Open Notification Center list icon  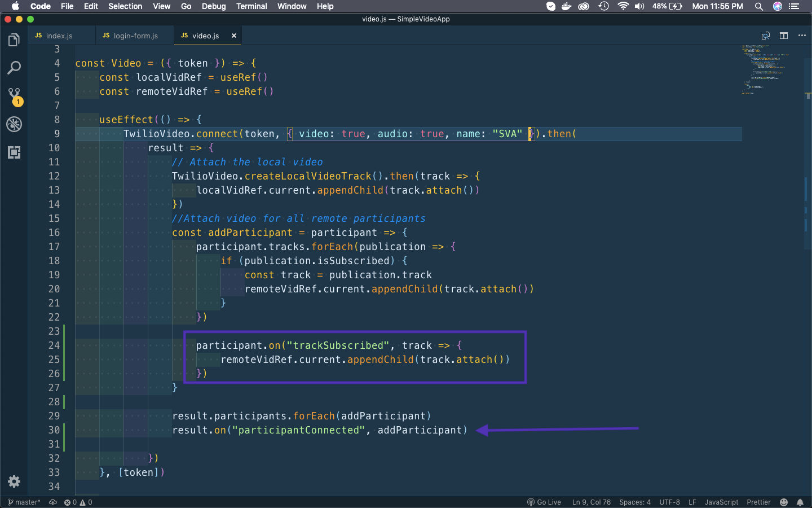pyautogui.click(x=794, y=6)
